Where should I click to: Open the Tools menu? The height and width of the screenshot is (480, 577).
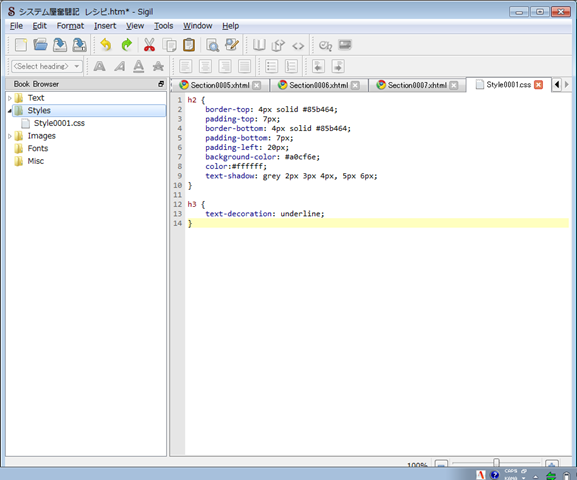(163, 26)
